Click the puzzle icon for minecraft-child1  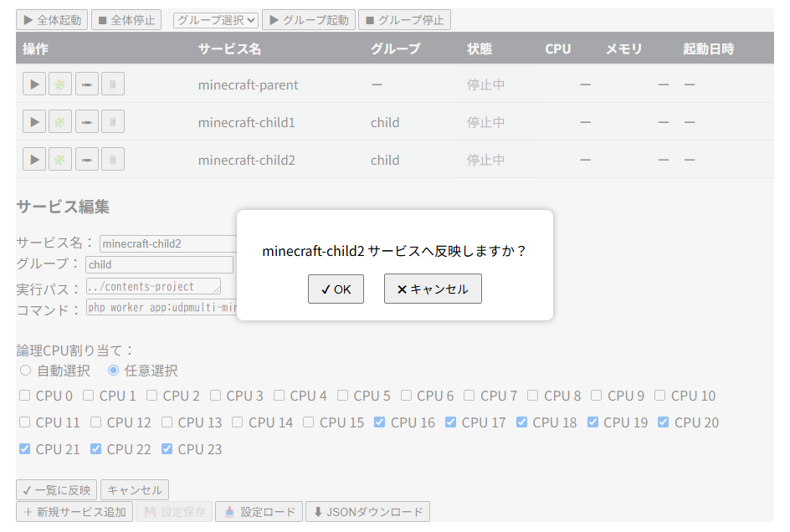(x=59, y=121)
